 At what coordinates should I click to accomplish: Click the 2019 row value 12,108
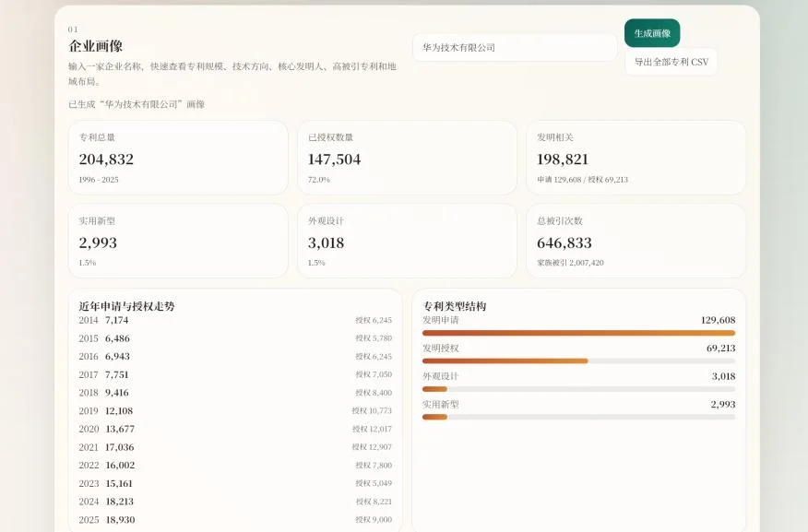coord(118,411)
